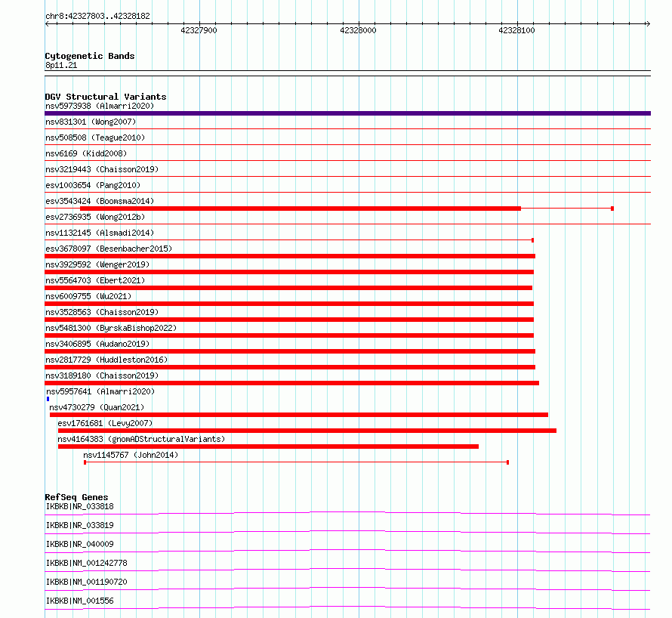This screenshot has width=672, height=618.
Task: Select the nsv2817729 (Huddleston2016) label
Action: pyautogui.click(x=106, y=360)
